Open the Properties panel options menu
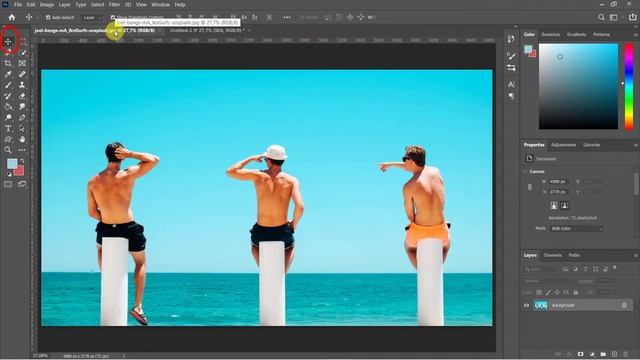640x360 pixels. pyautogui.click(x=636, y=145)
